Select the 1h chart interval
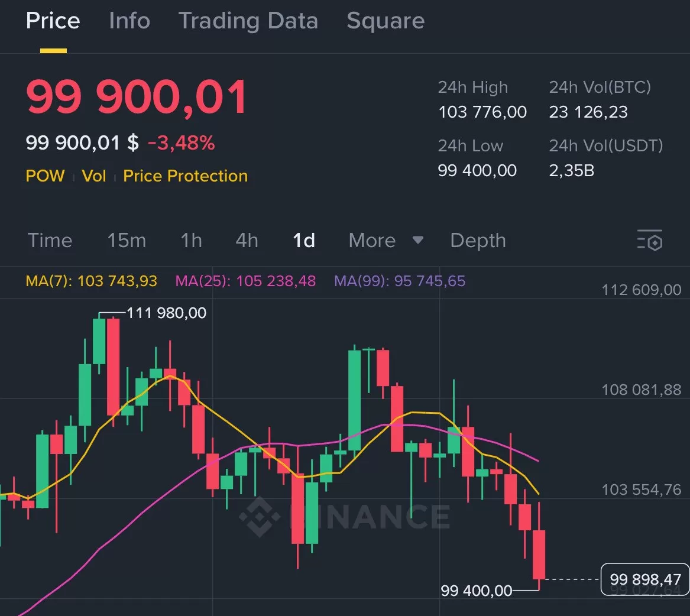 pos(190,241)
